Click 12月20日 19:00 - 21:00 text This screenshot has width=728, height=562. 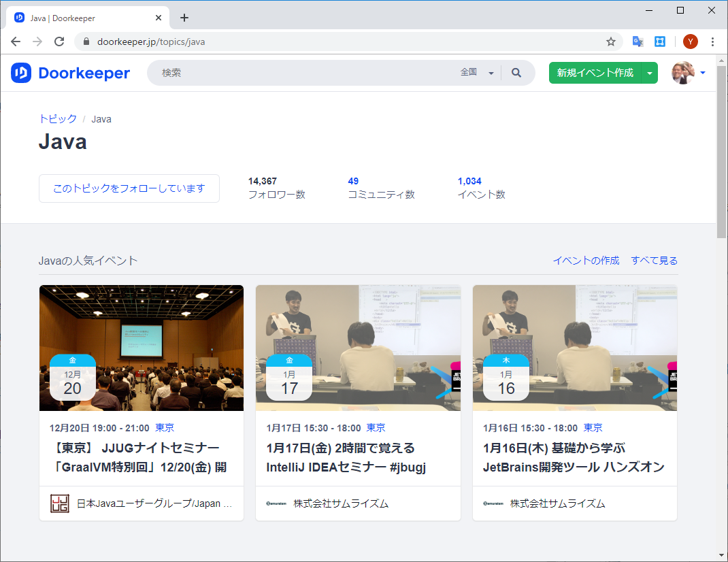tap(99, 428)
